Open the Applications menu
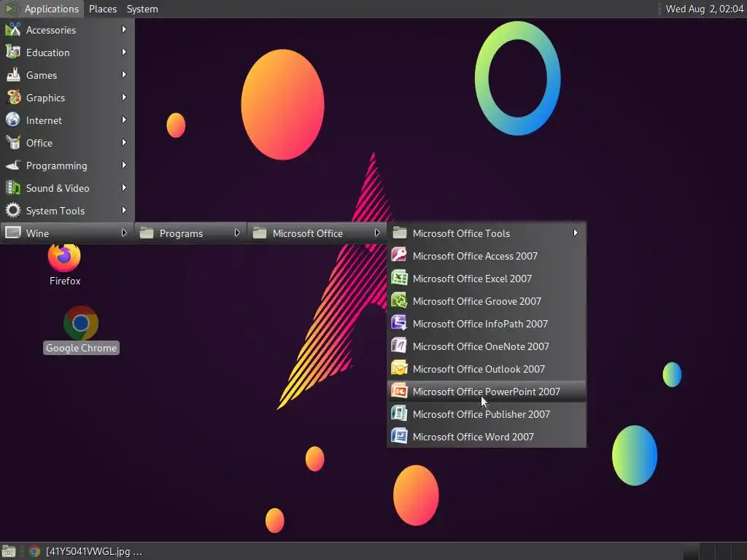The height and width of the screenshot is (560, 747). point(42,9)
